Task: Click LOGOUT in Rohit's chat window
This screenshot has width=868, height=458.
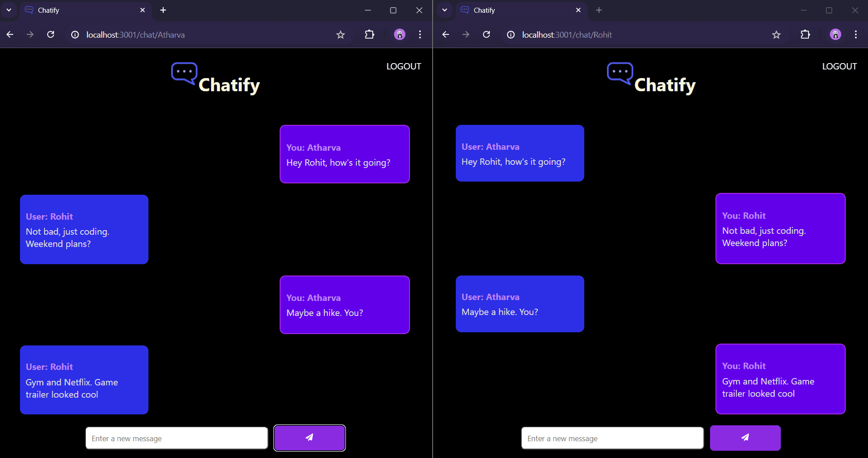Action: tap(839, 66)
